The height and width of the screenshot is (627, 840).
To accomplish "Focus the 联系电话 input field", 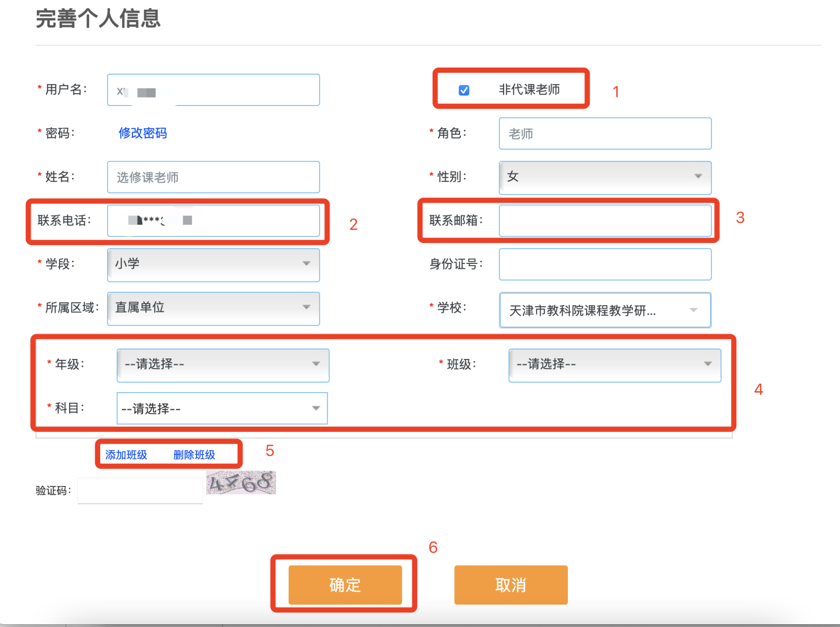I will coord(213,221).
